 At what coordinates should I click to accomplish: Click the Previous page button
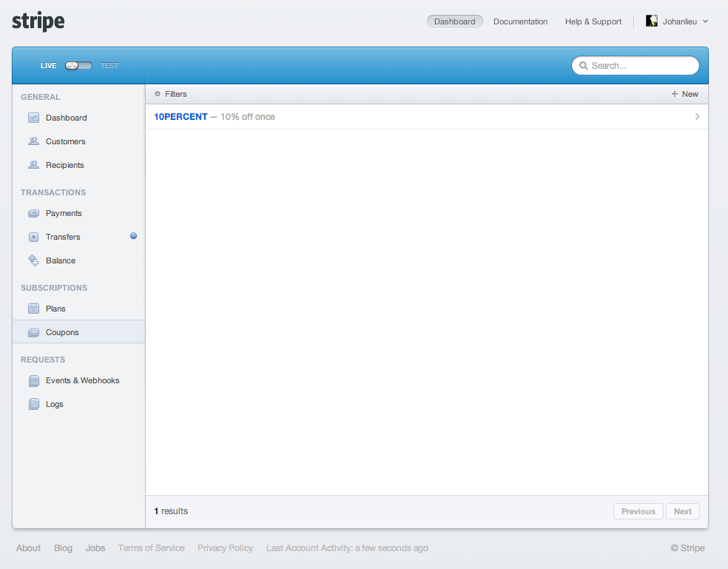pyautogui.click(x=638, y=511)
